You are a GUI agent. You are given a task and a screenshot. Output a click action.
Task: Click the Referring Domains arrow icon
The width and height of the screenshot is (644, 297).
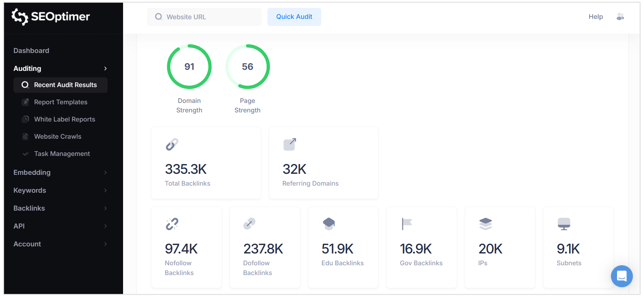(x=290, y=144)
